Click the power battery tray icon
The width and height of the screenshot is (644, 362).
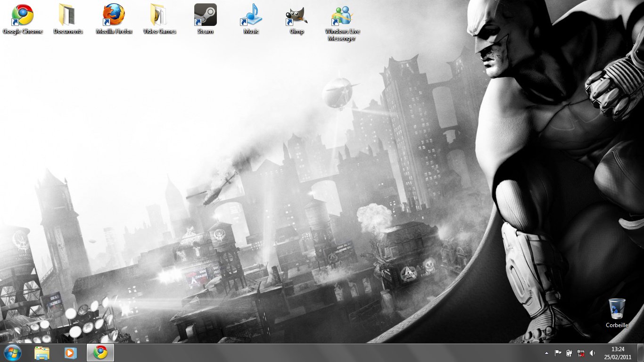(570, 353)
